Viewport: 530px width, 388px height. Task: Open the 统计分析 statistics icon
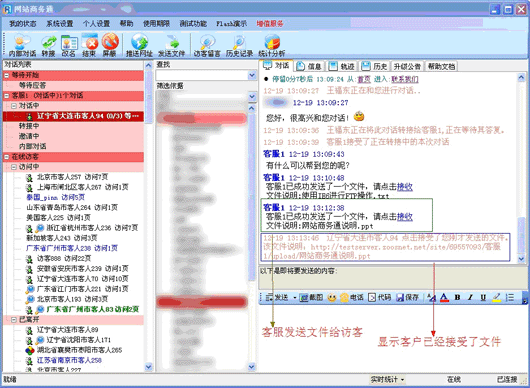pyautogui.click(x=272, y=45)
